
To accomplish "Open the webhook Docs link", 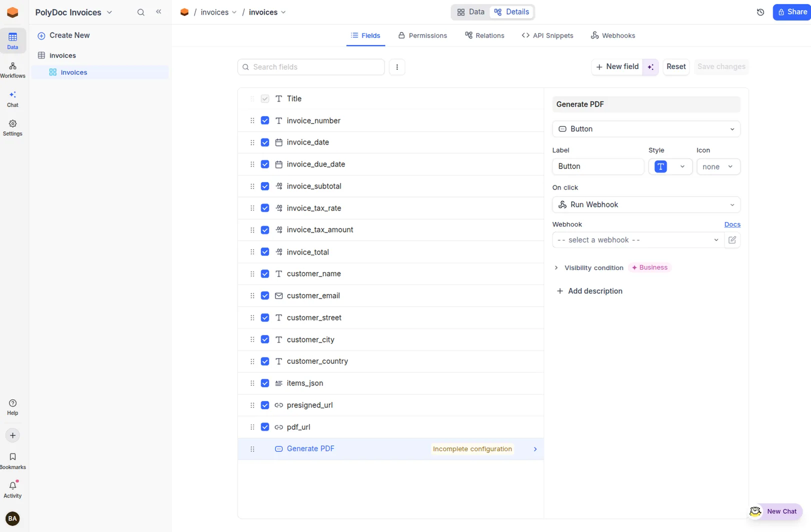I will pos(732,224).
